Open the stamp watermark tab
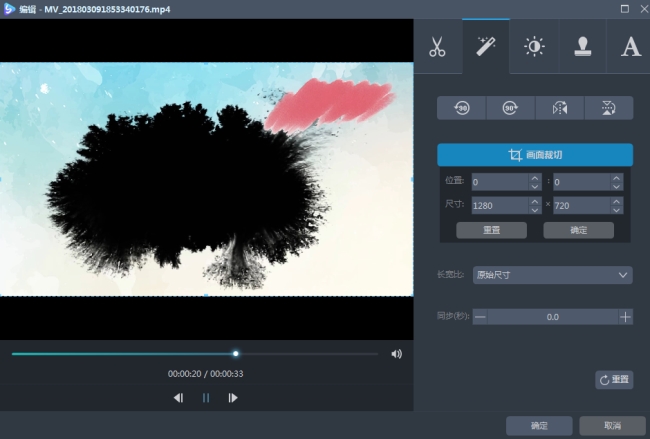The width and height of the screenshot is (650, 439). pyautogui.click(x=582, y=47)
